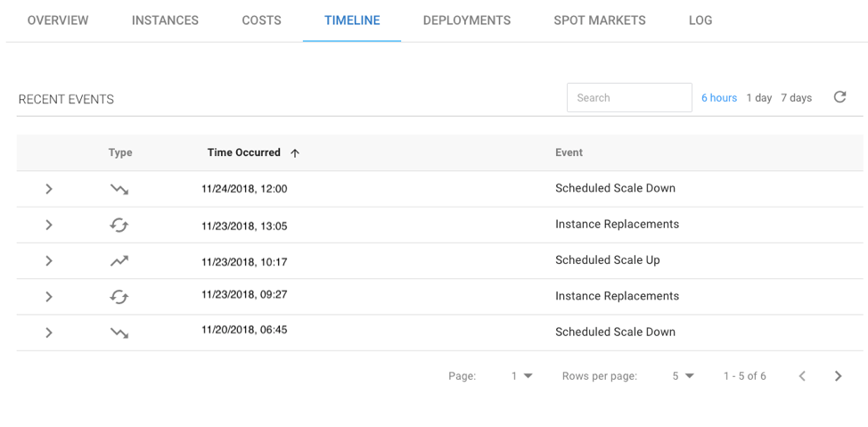
Task: Expand the 11/23/2018, 09:27 event row
Action: 49,297
